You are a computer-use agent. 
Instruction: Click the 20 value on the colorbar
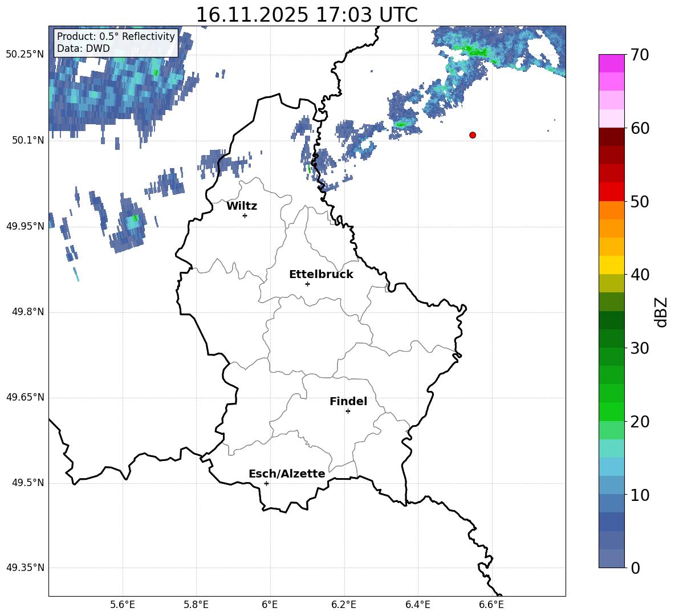coord(640,422)
